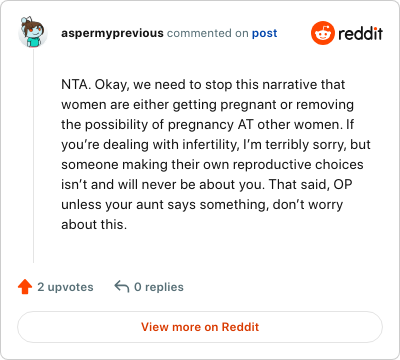Viewport: 400px width, 360px height.
Task: Click the "commented on" text in header
Action: (208, 33)
